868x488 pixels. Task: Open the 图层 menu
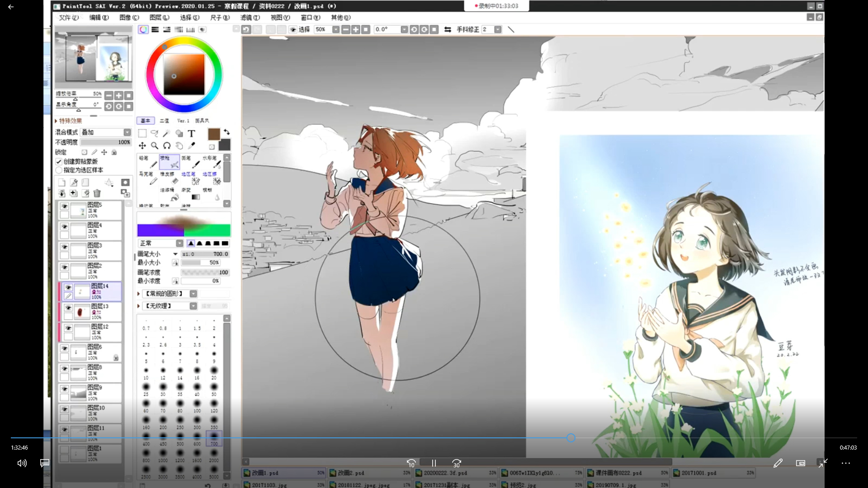pyautogui.click(x=159, y=18)
